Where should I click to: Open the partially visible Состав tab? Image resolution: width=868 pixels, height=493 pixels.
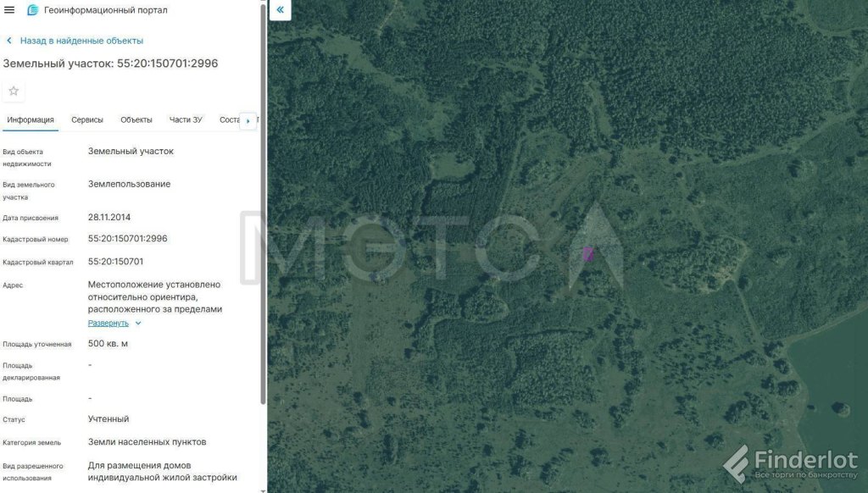coord(229,120)
